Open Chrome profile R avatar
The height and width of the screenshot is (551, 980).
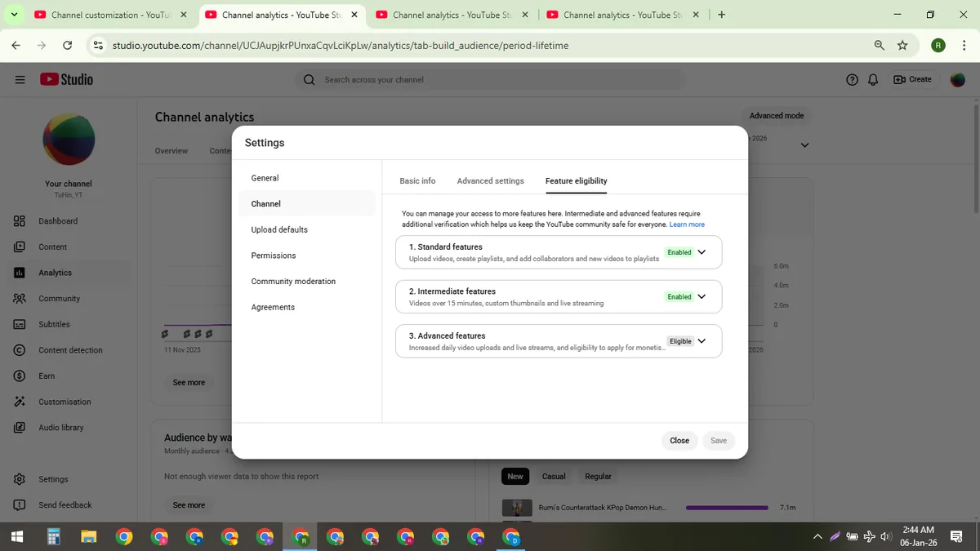coord(938,46)
